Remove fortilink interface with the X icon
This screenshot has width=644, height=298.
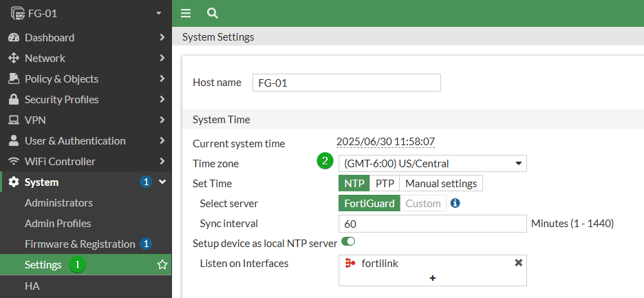(518, 263)
